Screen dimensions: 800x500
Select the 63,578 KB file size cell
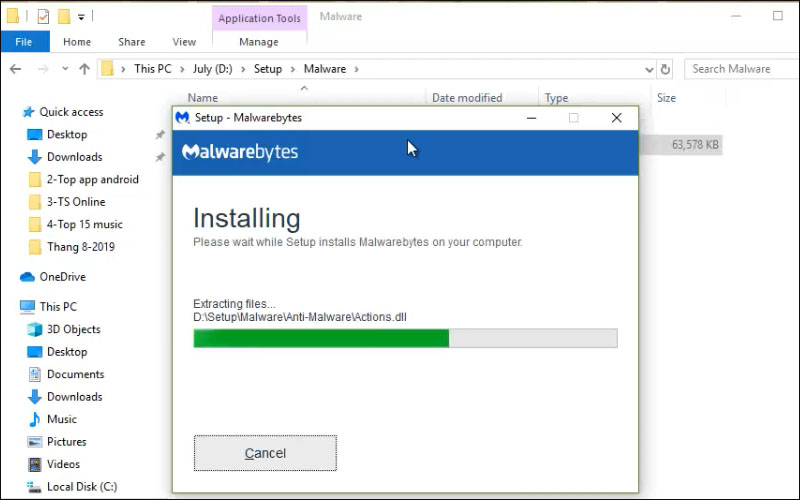point(694,145)
